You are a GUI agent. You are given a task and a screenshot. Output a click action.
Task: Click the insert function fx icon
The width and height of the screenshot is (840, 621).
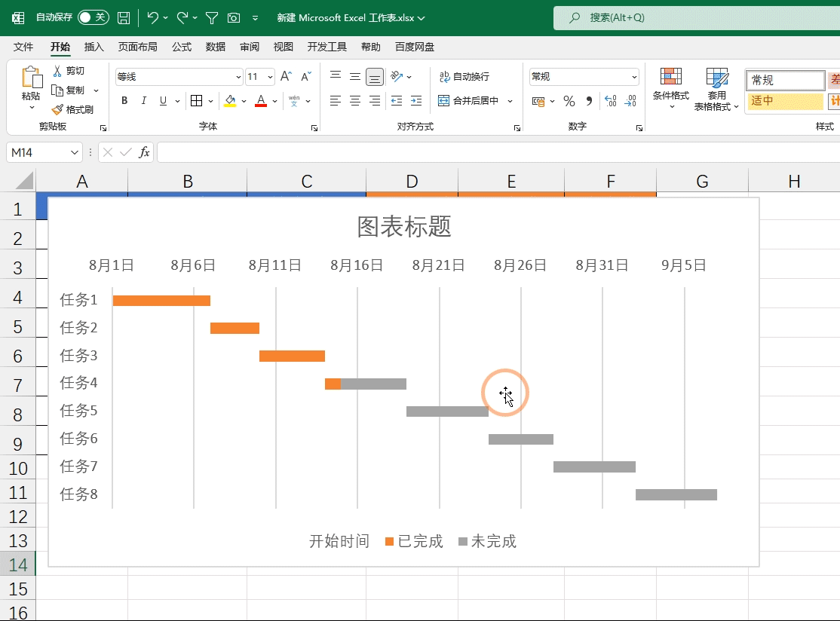point(144,152)
